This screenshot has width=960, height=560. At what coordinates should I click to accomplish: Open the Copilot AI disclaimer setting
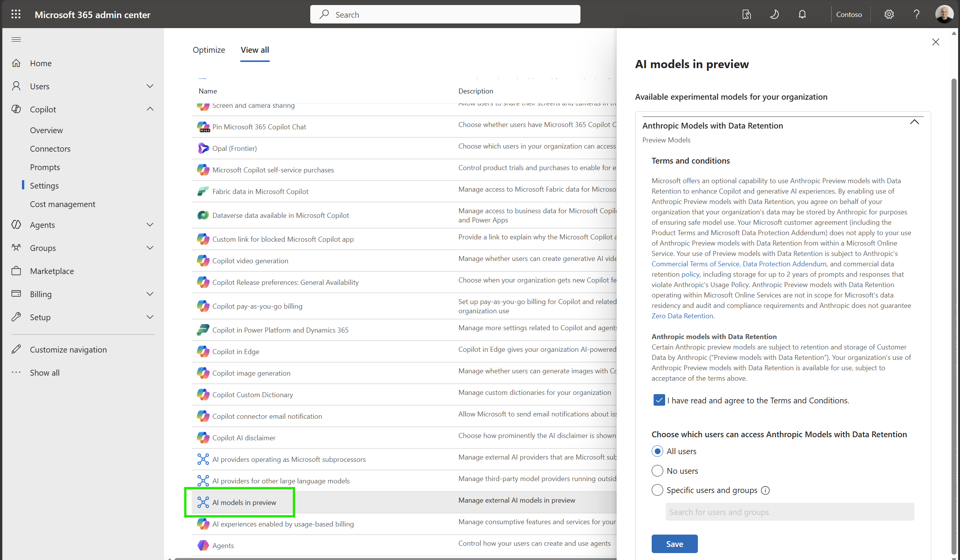244,438
